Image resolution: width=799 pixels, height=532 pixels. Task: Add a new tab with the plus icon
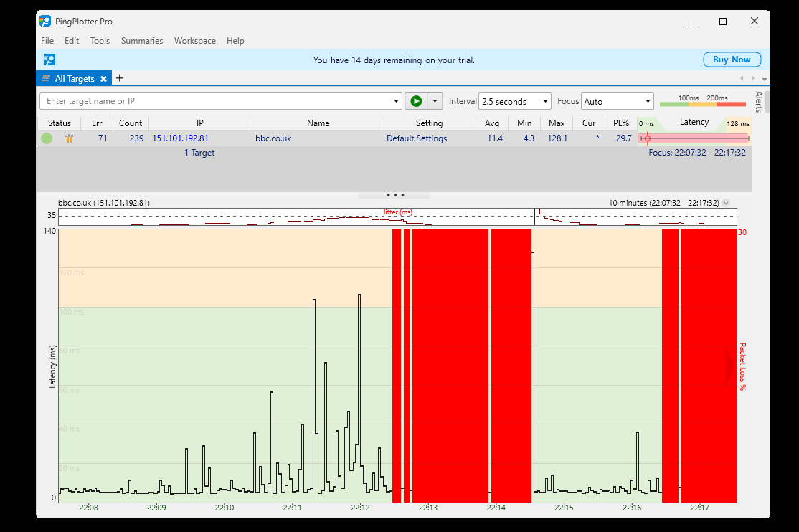coord(120,78)
